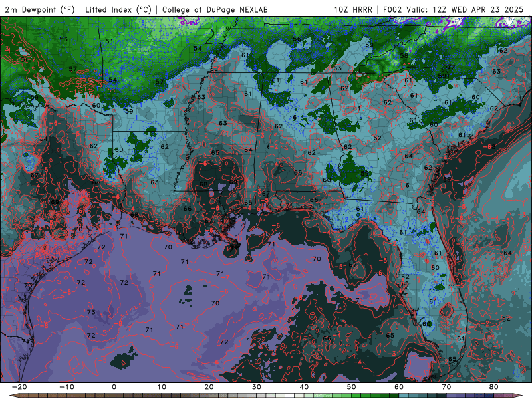Screen dimensions: 532x399
Task: Click the '10' label on the color scale
Action: click(162, 387)
